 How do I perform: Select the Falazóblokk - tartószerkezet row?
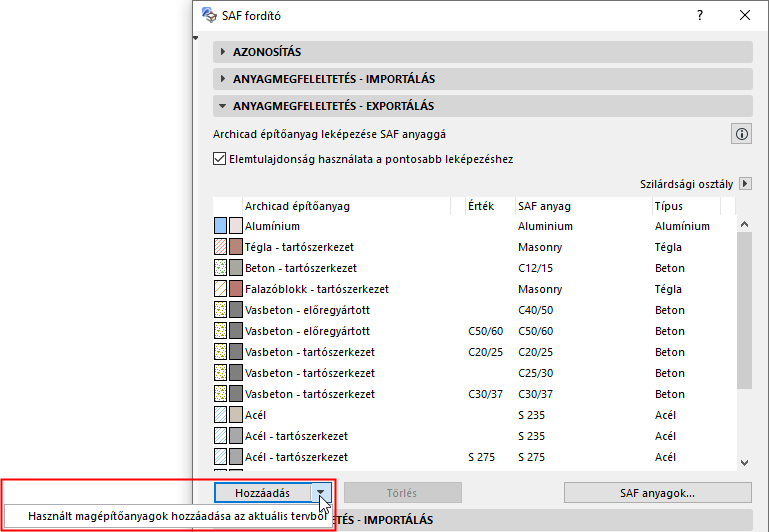click(475, 289)
